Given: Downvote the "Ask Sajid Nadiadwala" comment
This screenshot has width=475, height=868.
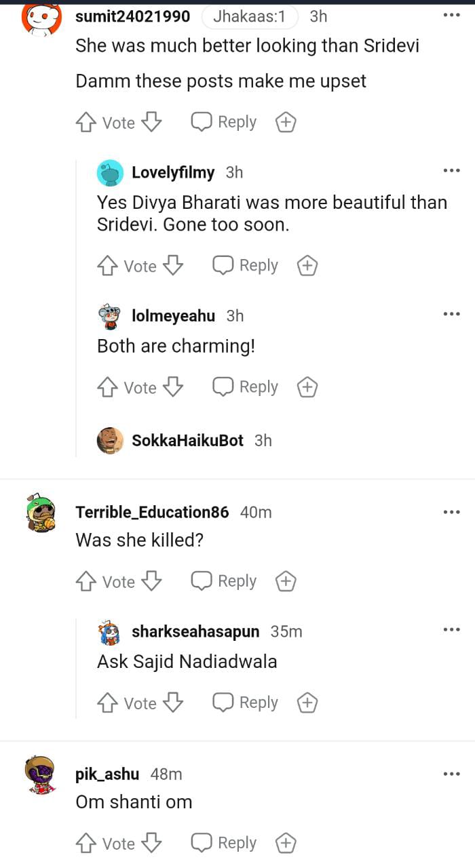Looking at the screenshot, I should (x=174, y=703).
